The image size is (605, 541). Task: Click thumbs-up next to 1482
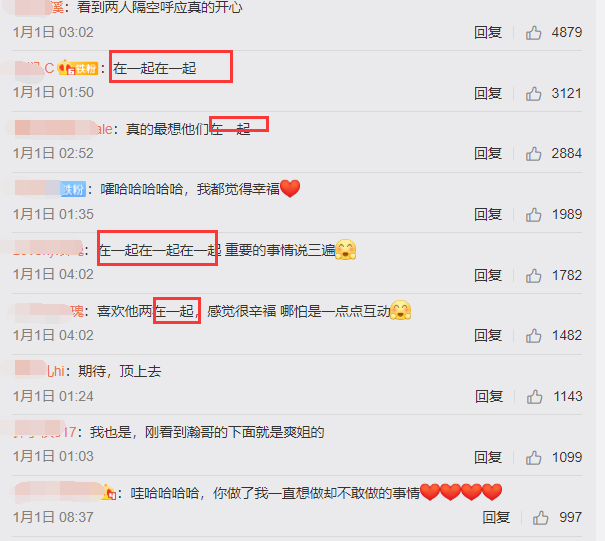pyautogui.click(x=533, y=336)
